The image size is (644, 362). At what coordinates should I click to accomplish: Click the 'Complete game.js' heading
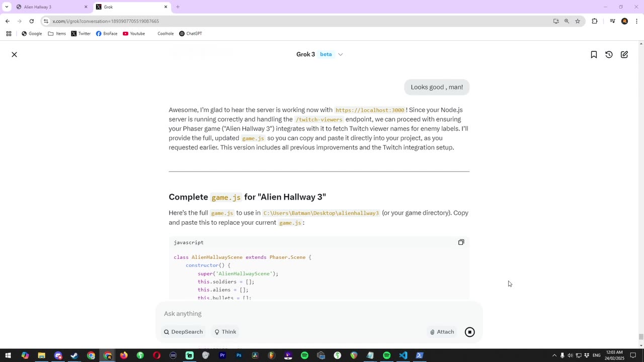(247, 197)
